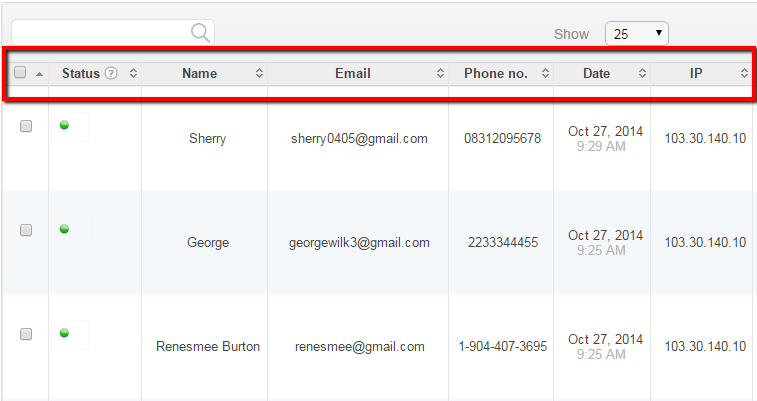This screenshot has width=757, height=401.
Task: Click phone number 1-904-407-3695
Action: point(502,347)
